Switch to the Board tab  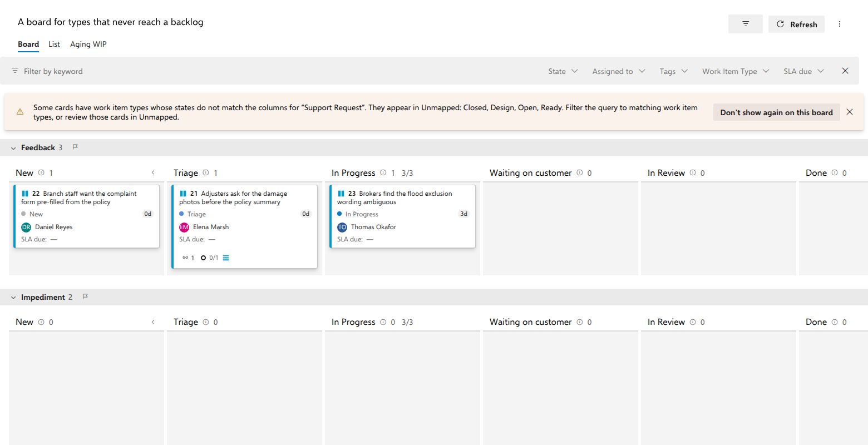tap(28, 44)
